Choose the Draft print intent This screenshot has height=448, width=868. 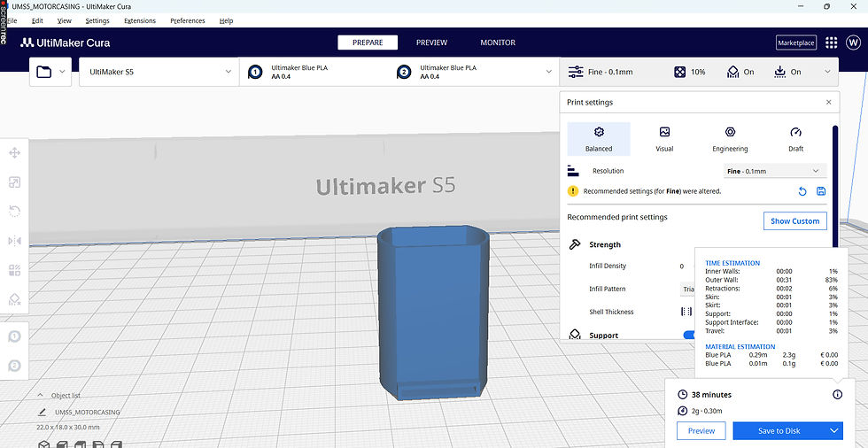click(795, 139)
